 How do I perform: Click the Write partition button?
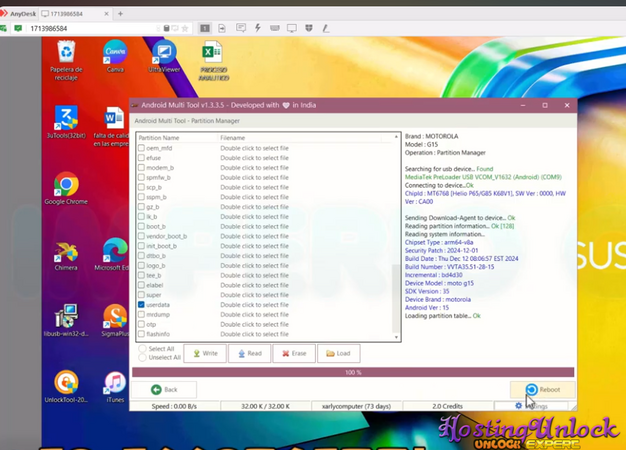[203, 353]
